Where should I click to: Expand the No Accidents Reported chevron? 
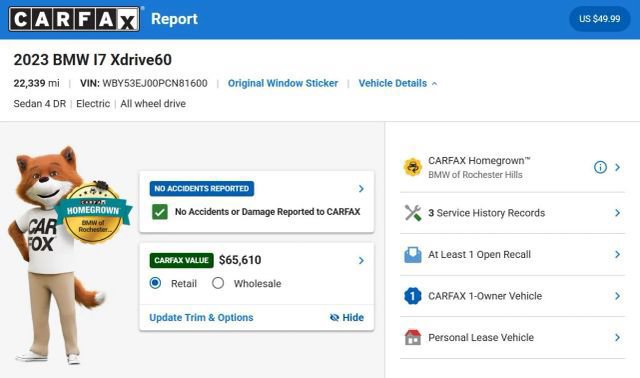(x=361, y=189)
